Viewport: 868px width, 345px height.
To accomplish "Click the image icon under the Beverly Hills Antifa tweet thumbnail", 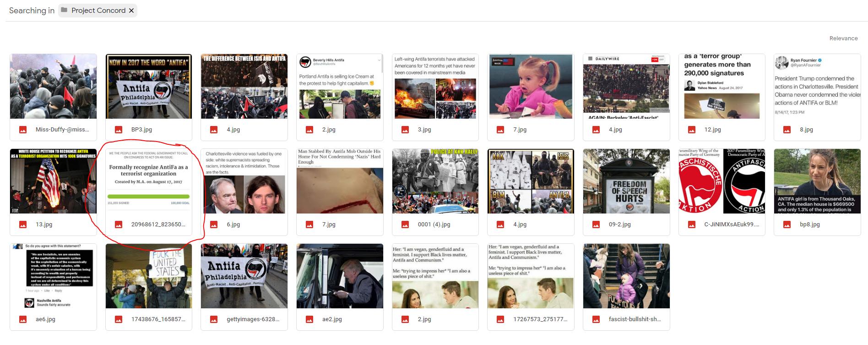I will 309,130.
